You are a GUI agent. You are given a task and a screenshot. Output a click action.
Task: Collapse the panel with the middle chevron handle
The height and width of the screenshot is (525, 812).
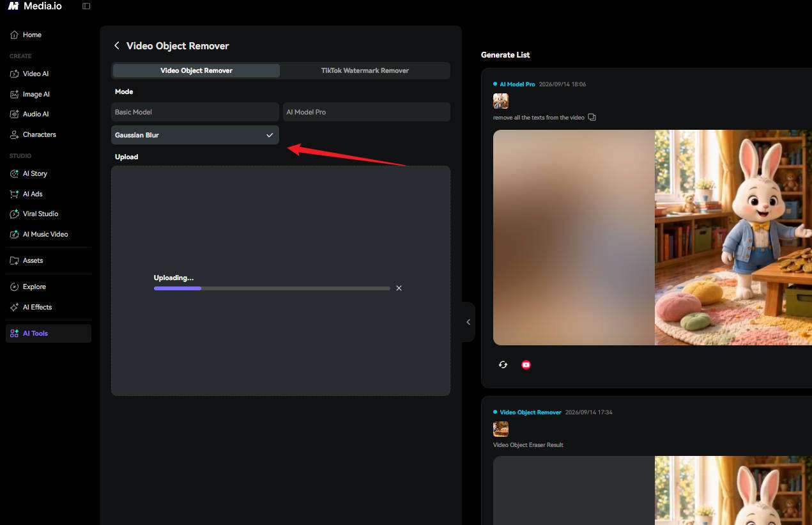[468, 322]
